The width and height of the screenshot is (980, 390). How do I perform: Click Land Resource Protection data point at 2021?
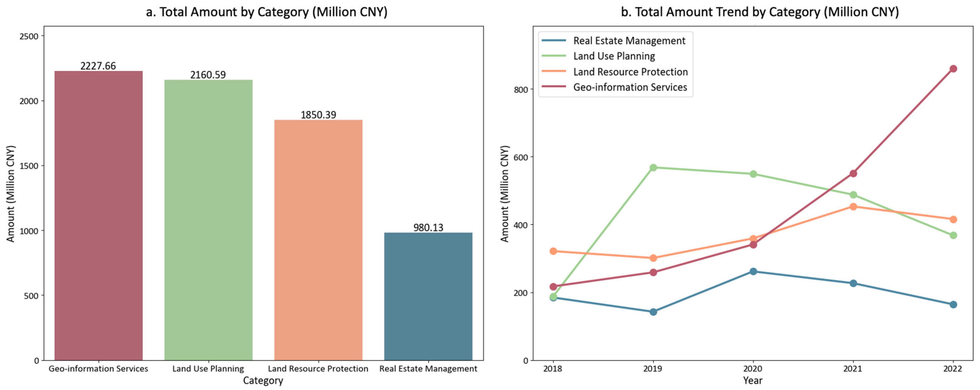click(x=853, y=206)
